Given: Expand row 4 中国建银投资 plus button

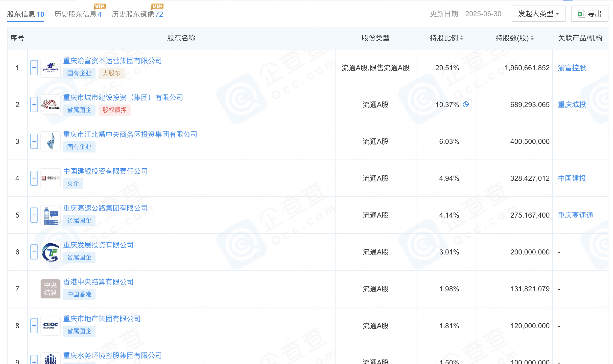Looking at the screenshot, I should pos(34,178).
